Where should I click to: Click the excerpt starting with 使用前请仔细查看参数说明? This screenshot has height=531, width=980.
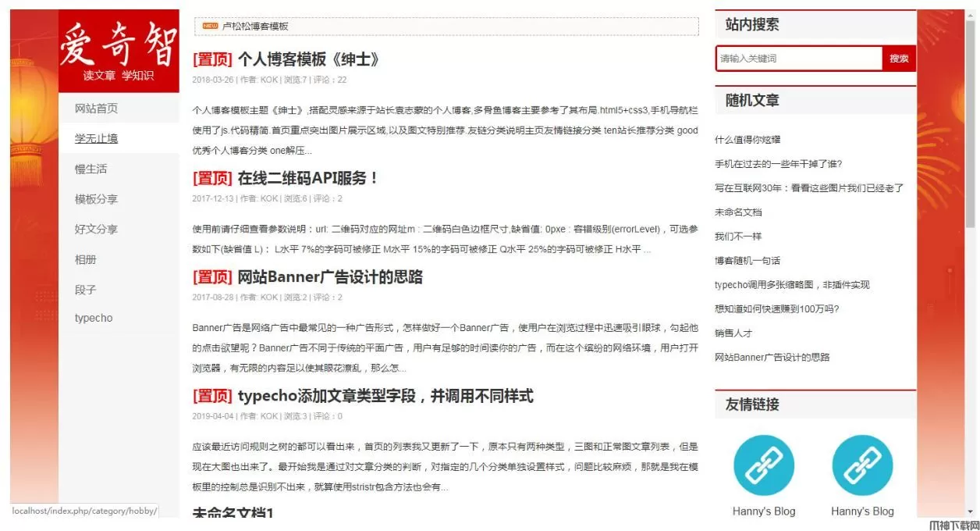click(446, 240)
